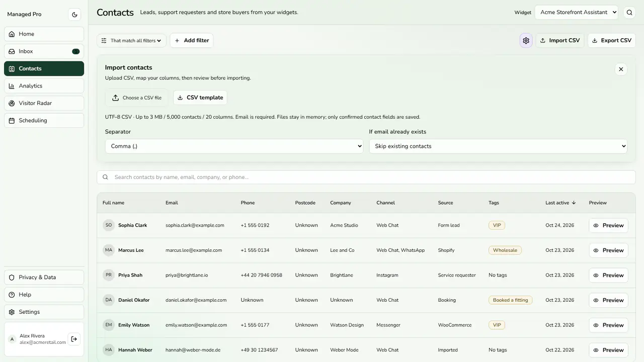Click Add filter button

point(191,41)
